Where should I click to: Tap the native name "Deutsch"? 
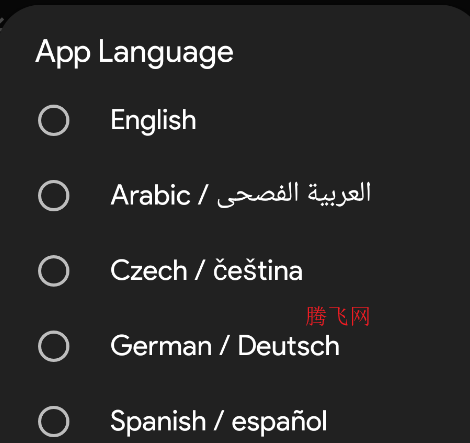289,346
